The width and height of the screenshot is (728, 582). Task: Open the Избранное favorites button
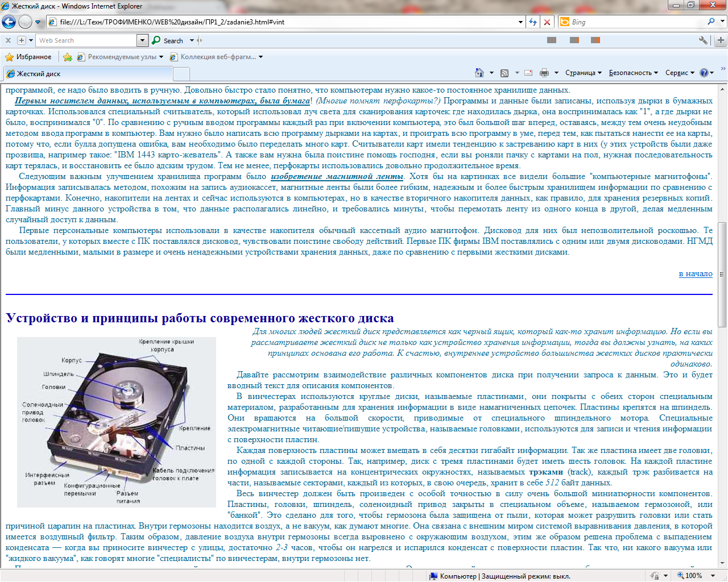coord(28,57)
